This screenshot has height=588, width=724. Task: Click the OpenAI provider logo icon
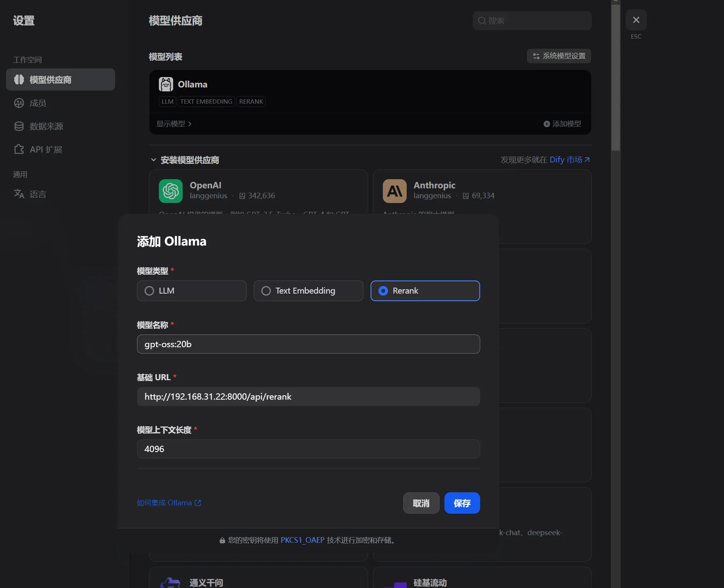pos(170,191)
